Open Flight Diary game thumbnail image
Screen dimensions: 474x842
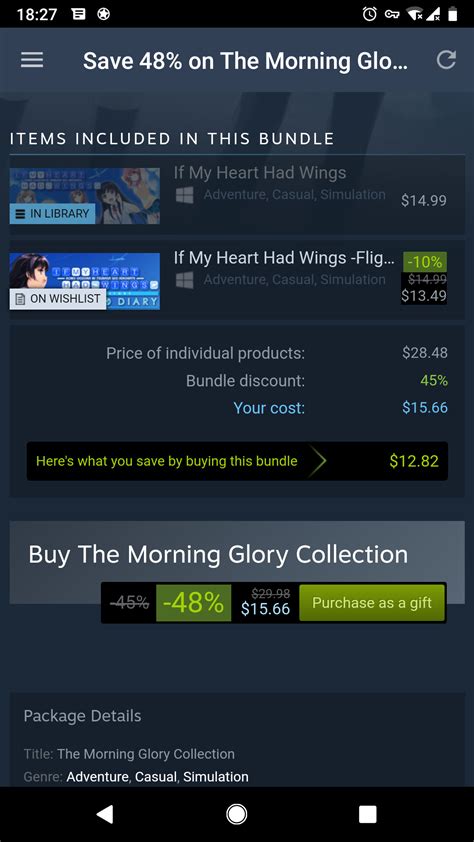[x=85, y=281]
